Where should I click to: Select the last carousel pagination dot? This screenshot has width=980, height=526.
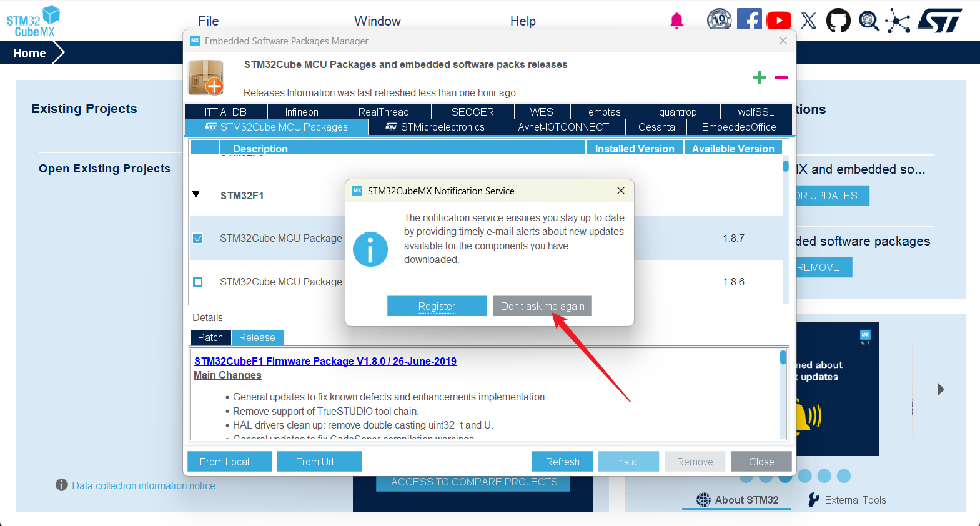[x=844, y=476]
